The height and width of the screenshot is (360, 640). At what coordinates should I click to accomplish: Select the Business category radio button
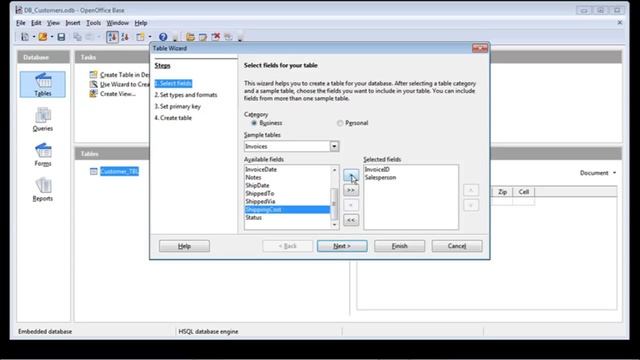click(x=254, y=123)
